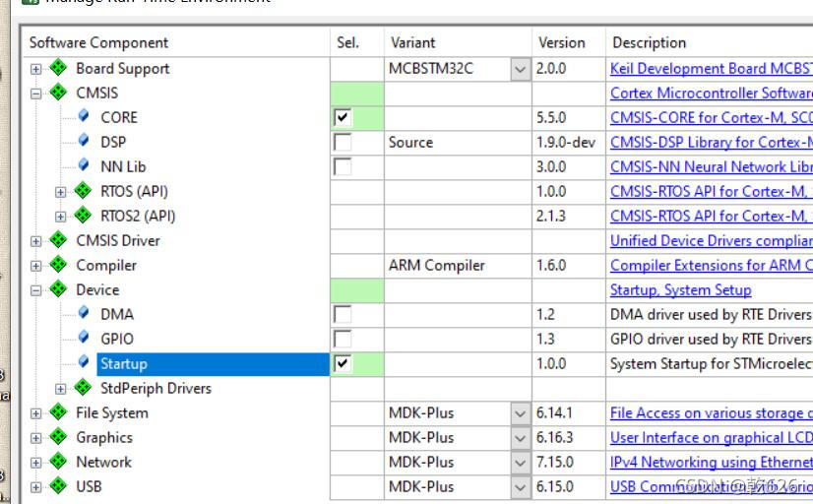813x504 pixels.
Task: Expand the Graphics tree node
Action: tap(35, 438)
